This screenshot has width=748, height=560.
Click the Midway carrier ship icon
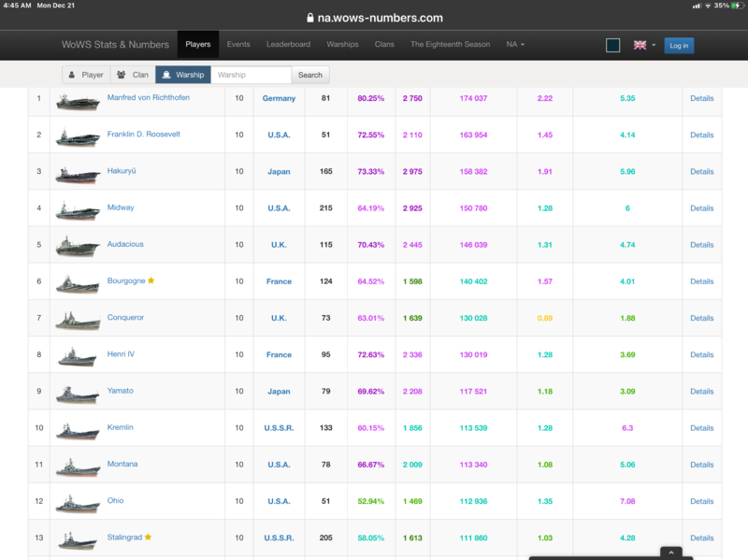click(x=78, y=209)
